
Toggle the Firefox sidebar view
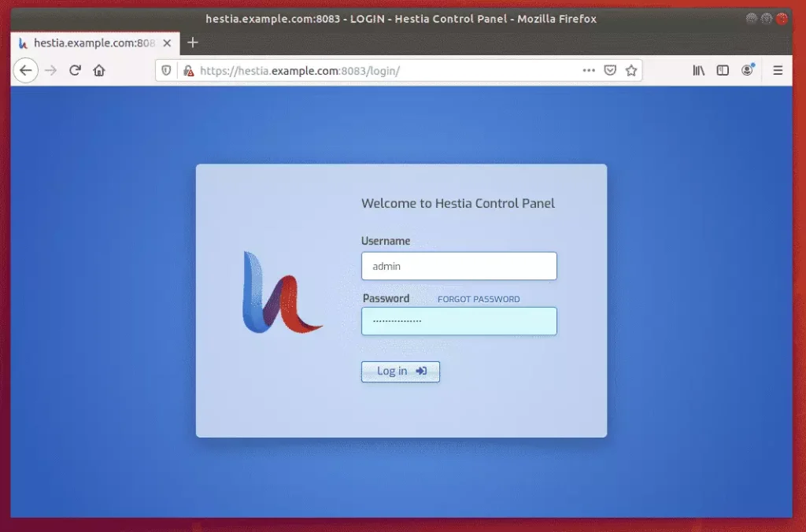(x=723, y=70)
